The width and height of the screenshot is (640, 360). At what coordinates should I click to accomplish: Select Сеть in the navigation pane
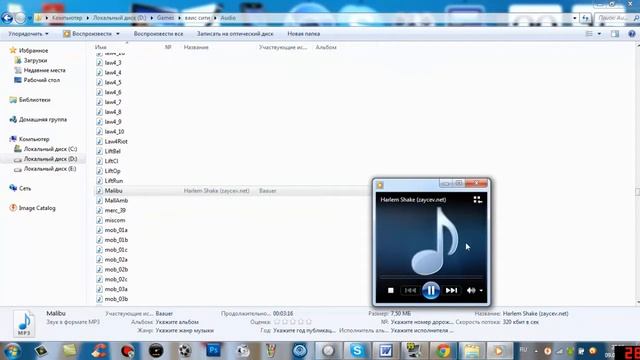(25, 188)
